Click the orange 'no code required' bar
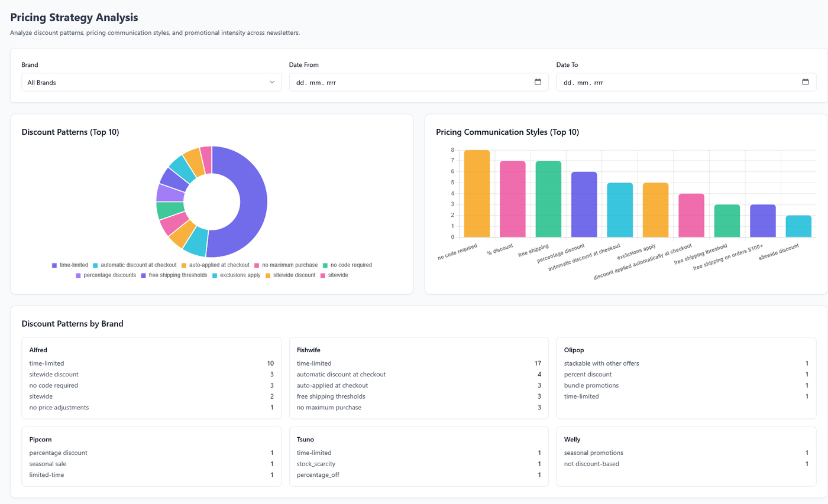The height and width of the screenshot is (504, 828). 477,194
